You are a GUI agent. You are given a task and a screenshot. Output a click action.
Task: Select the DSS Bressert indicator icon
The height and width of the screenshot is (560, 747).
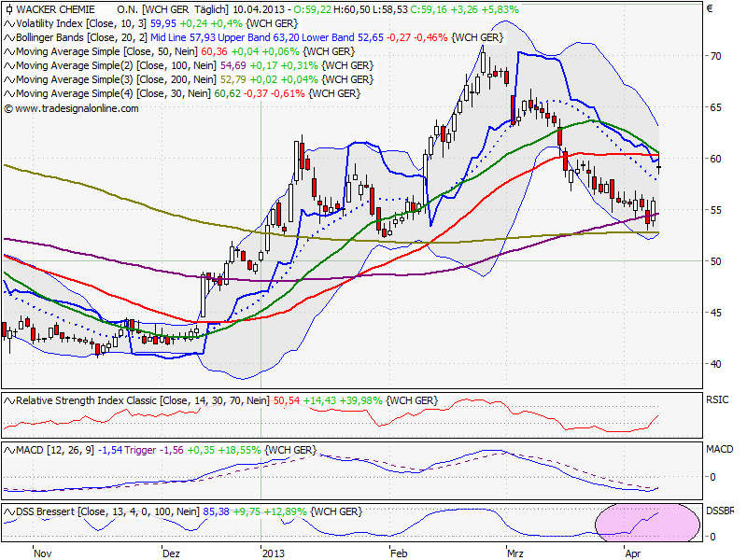click(7, 511)
